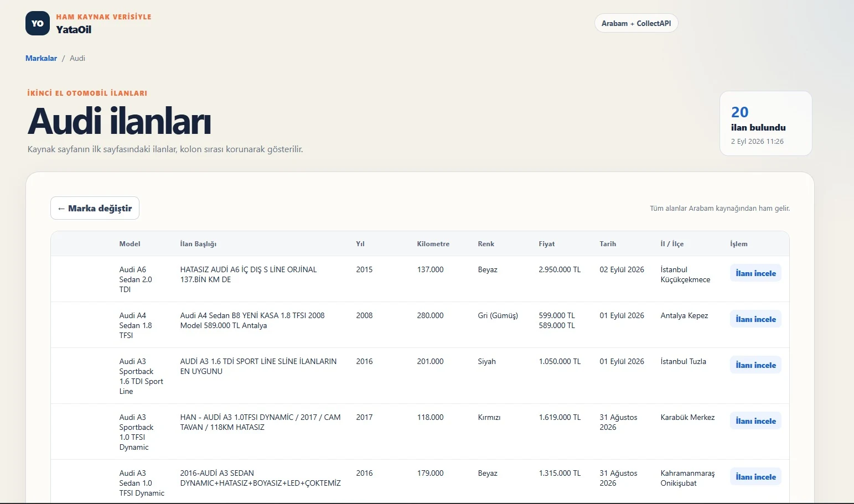Click the Tarih column header
Viewport: 854px width, 504px height.
click(607, 244)
